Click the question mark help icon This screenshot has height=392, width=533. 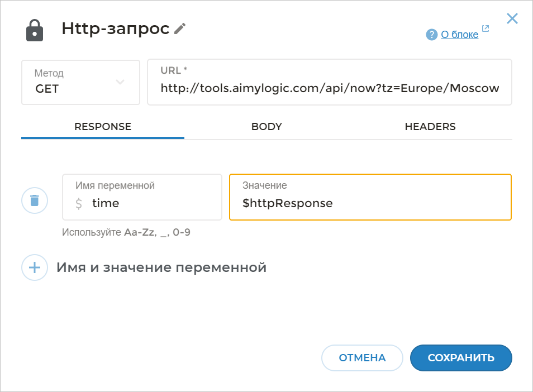(x=431, y=34)
